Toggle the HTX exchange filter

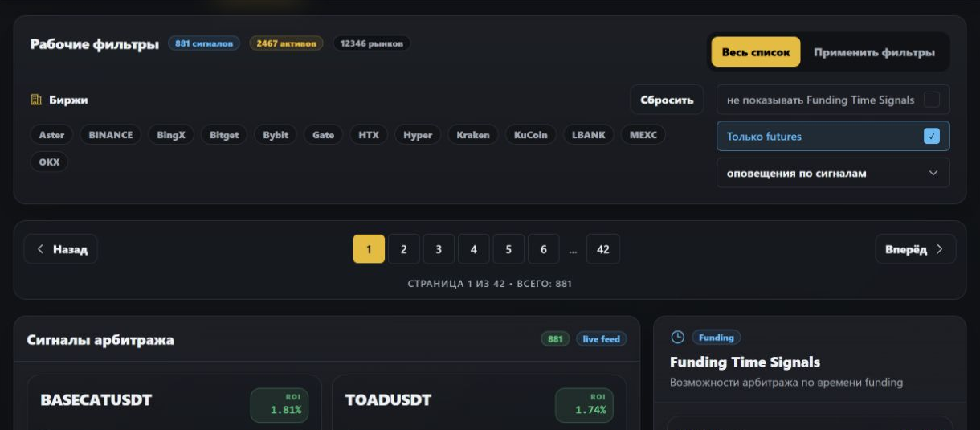(369, 135)
